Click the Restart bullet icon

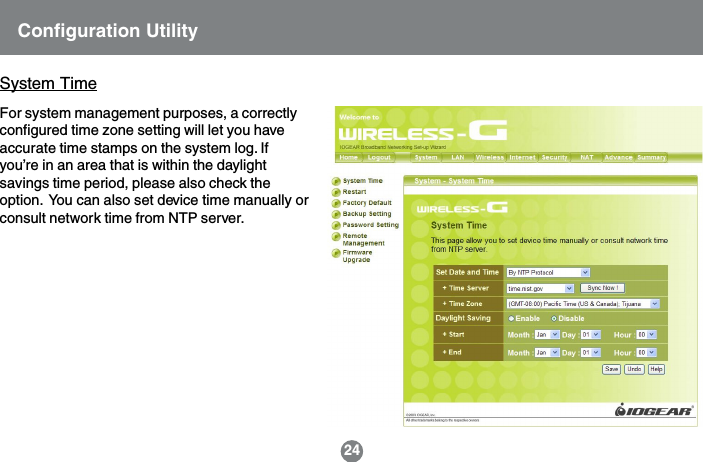point(336,192)
